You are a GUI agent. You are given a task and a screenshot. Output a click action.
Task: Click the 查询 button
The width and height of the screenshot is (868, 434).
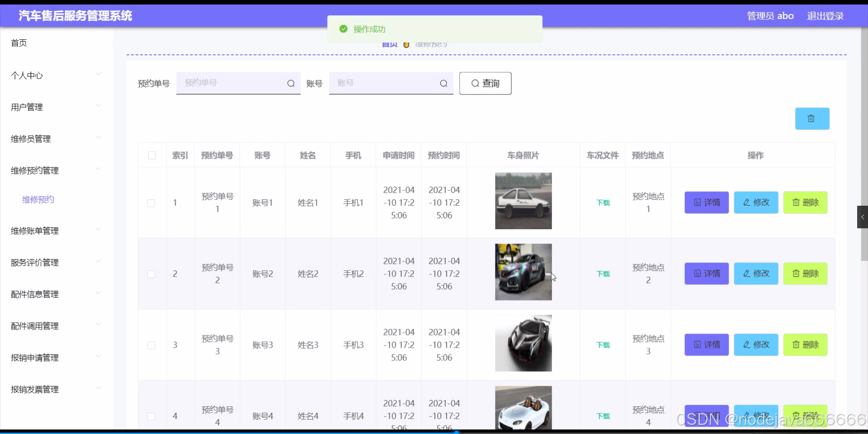pyautogui.click(x=485, y=83)
